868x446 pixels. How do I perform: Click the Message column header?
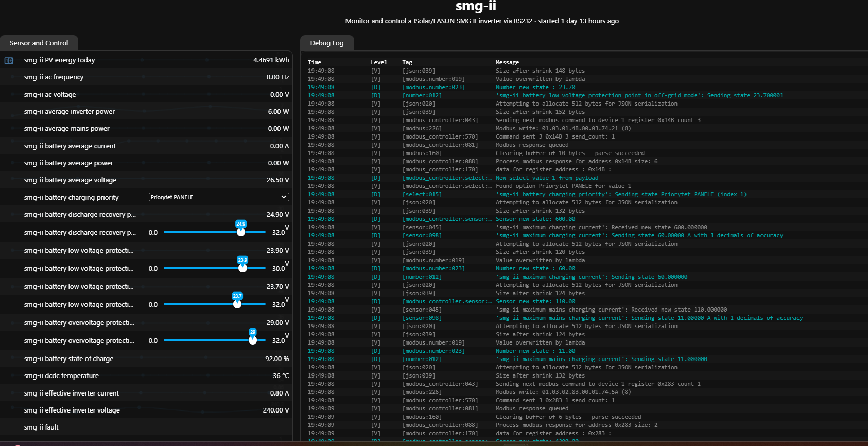(507, 62)
